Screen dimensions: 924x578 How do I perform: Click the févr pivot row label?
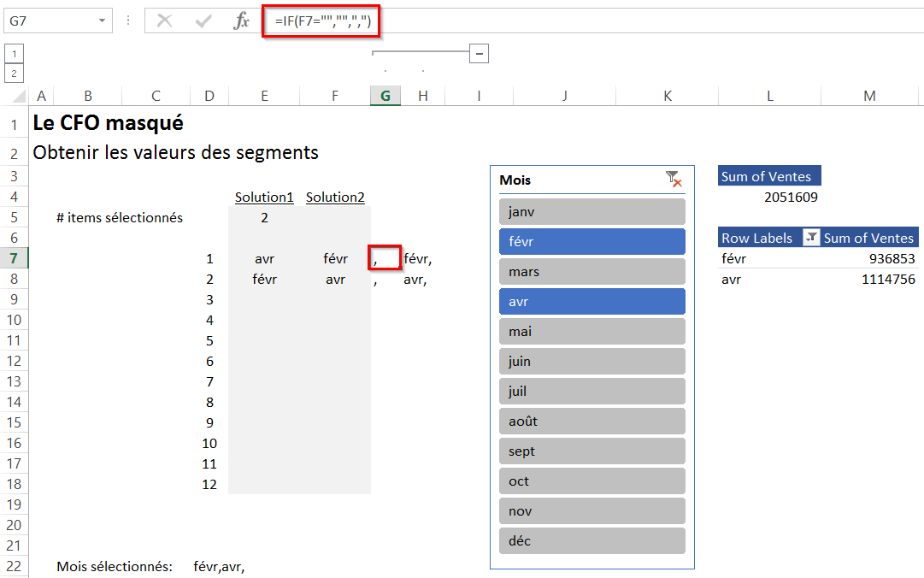733,259
